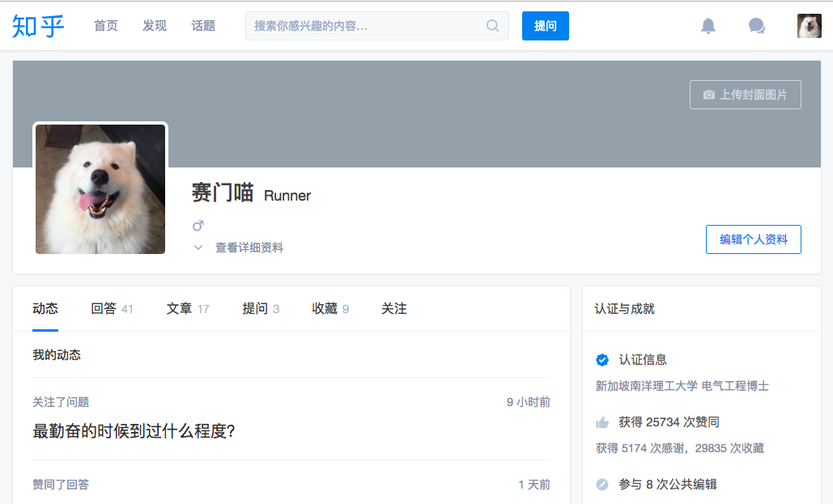Screen dimensions: 833x504
Task: Click the blue verified badge icon
Action: (602, 360)
